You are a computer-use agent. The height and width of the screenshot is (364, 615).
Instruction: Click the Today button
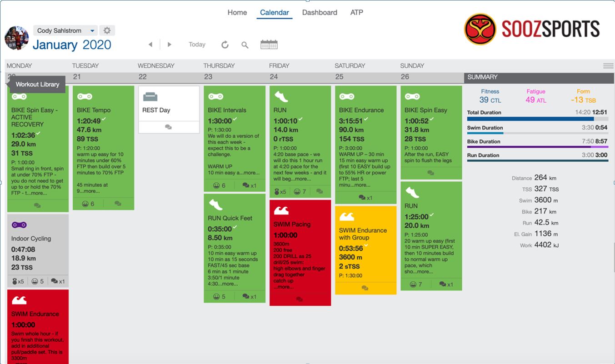[x=197, y=45]
